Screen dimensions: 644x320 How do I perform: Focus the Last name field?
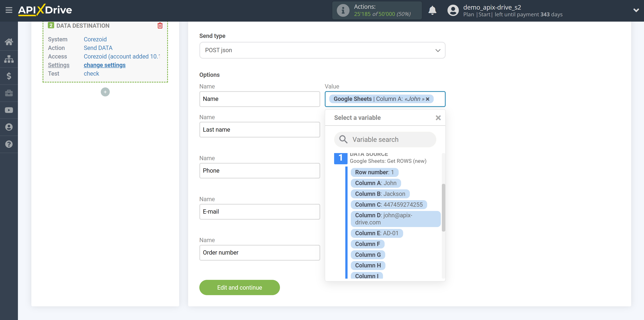coord(260,130)
